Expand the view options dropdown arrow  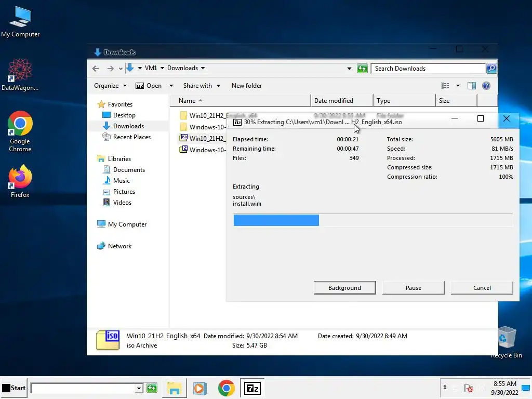[458, 86]
